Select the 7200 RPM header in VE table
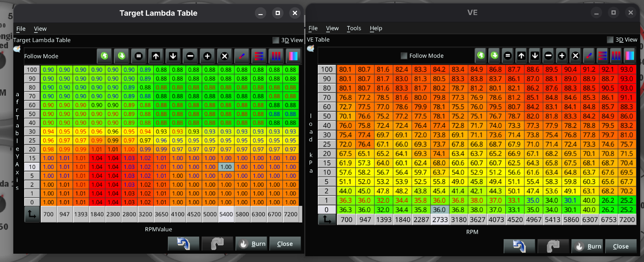 point(627,219)
